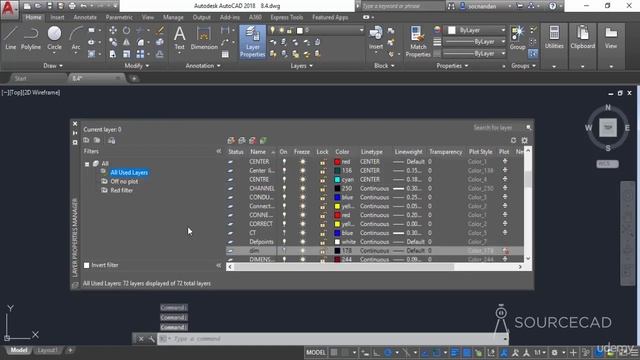Switch to the Model layout tab

click(x=19, y=350)
